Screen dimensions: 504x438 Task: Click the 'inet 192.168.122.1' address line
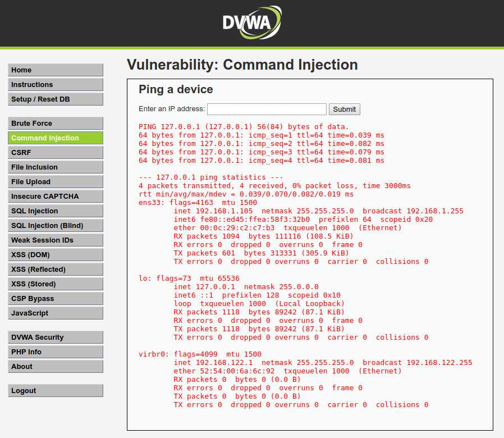[x=323, y=363]
